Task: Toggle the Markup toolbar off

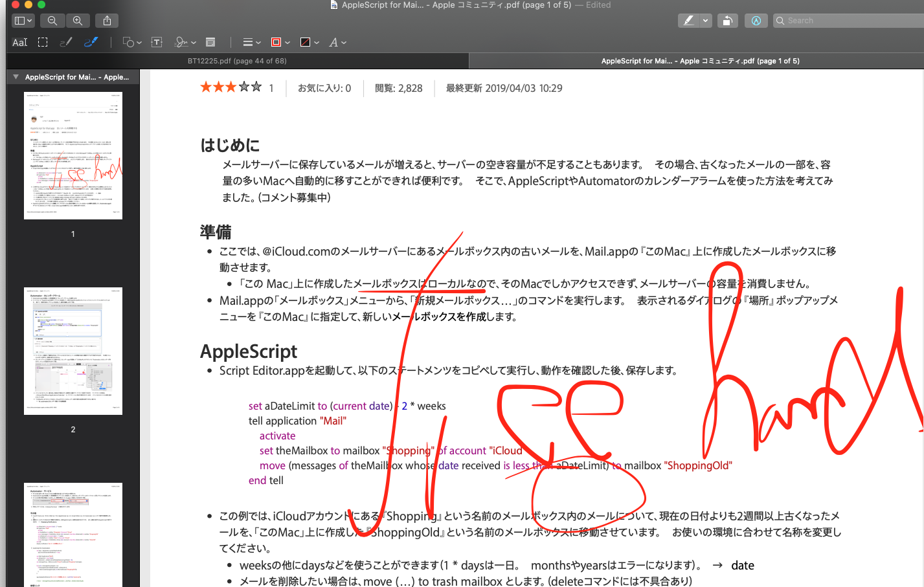Action: tap(756, 21)
